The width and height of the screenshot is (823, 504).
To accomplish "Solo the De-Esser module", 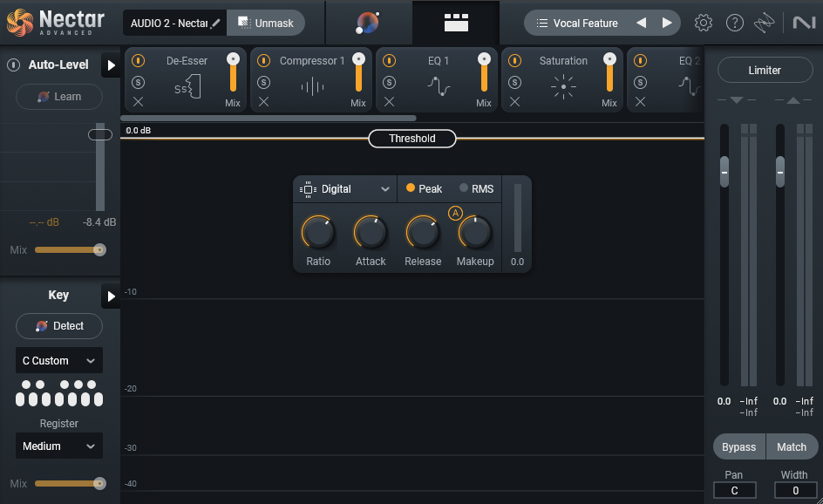I will 138,83.
